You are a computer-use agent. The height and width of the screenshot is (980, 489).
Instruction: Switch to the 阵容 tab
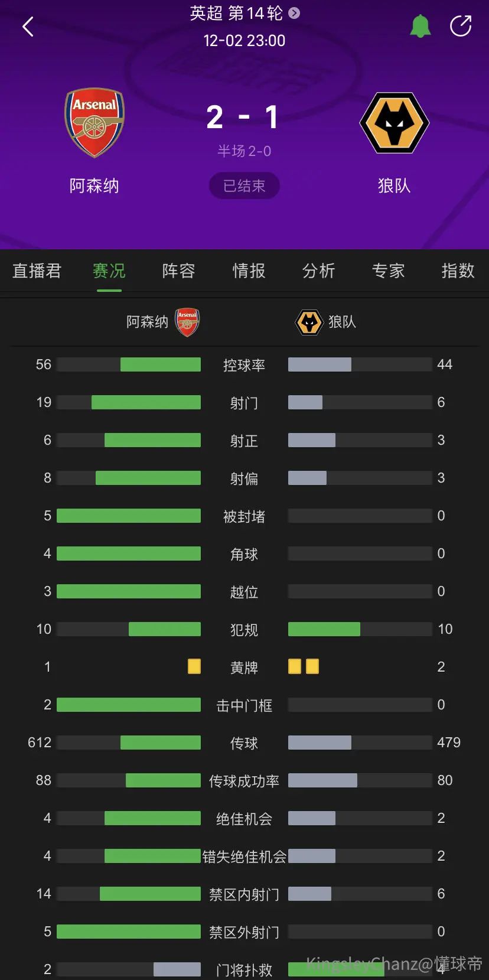tap(179, 271)
